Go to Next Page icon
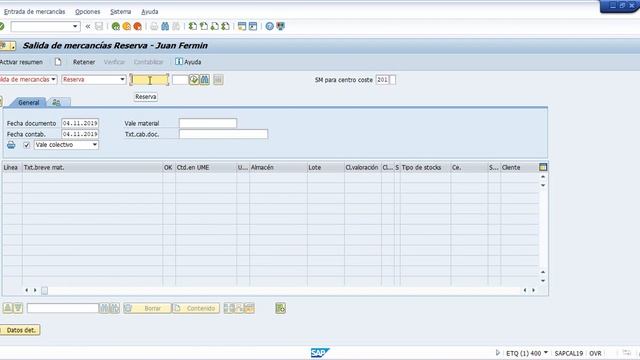This screenshot has width=640, height=360. (x=214, y=27)
